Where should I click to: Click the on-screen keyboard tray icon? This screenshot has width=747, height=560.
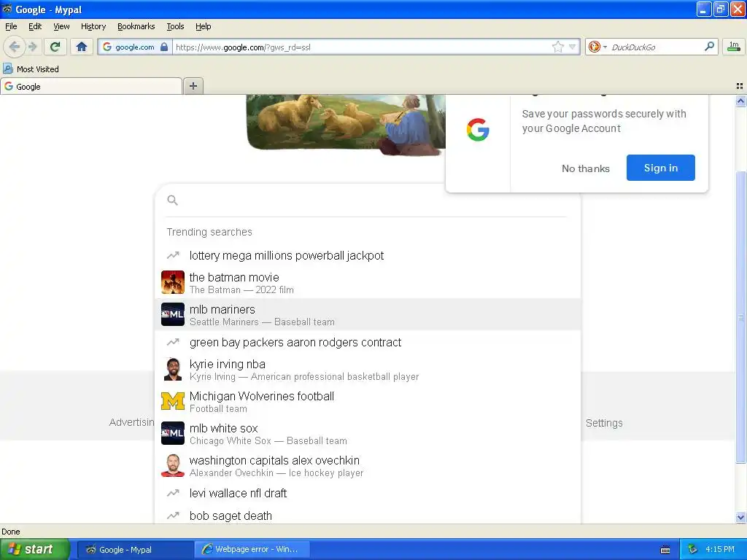tap(665, 550)
